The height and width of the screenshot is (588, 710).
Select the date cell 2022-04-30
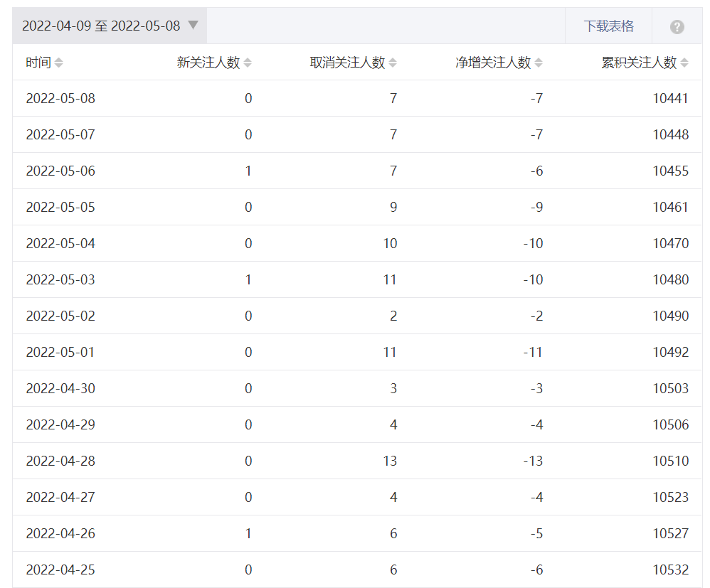tap(60, 388)
